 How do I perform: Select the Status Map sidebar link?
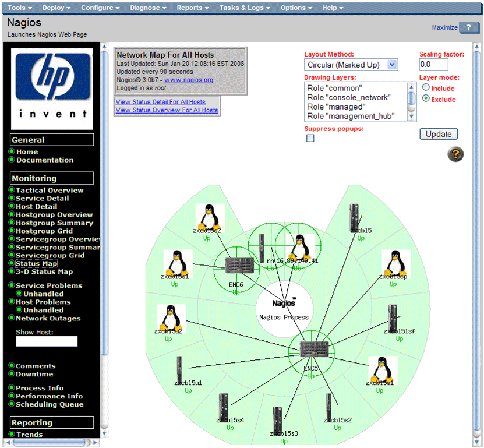(37, 263)
